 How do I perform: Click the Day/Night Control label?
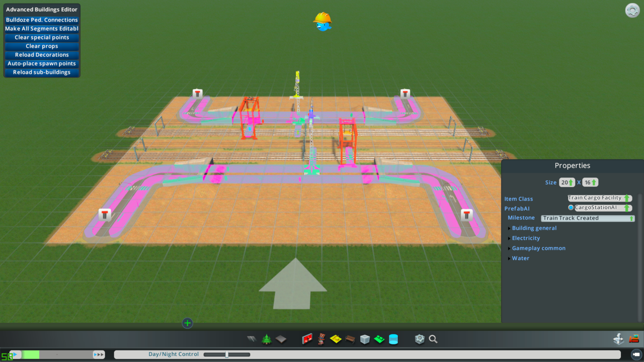point(174,354)
